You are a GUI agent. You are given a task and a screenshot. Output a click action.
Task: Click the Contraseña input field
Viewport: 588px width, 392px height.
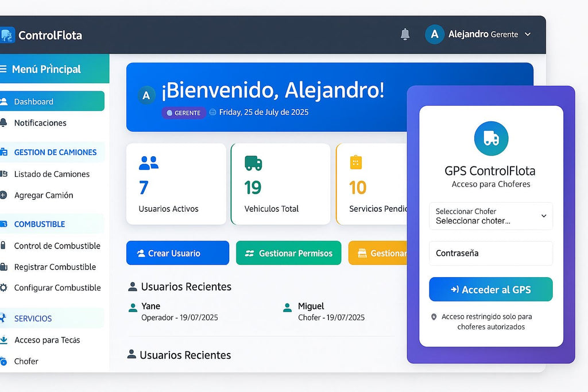tap(490, 253)
